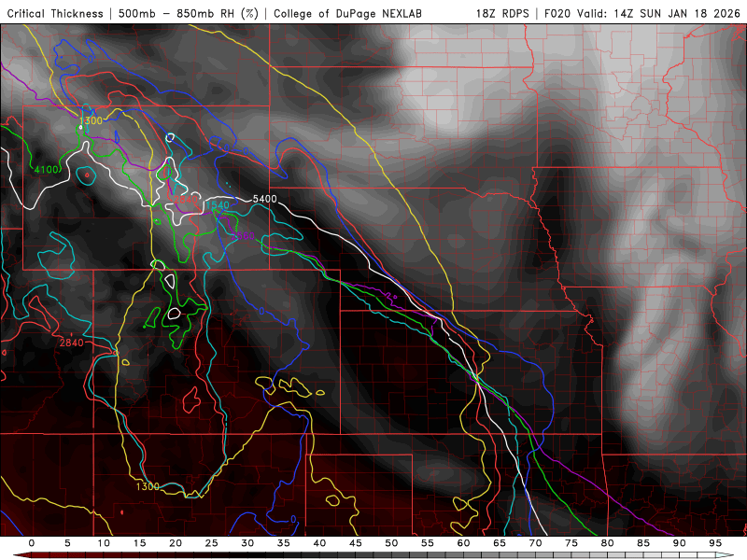The height and width of the screenshot is (560, 747).
Task: Click the "90" value on the color scale
Action: point(680,543)
